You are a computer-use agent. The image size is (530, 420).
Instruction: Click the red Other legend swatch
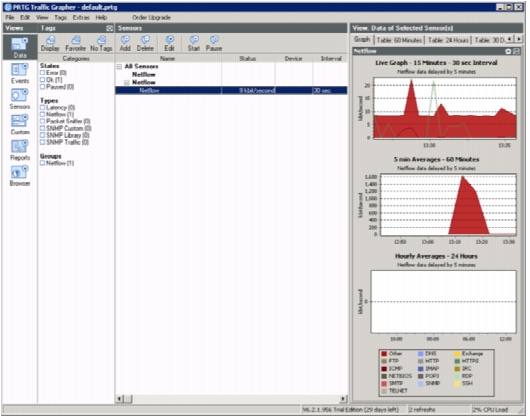(384, 353)
